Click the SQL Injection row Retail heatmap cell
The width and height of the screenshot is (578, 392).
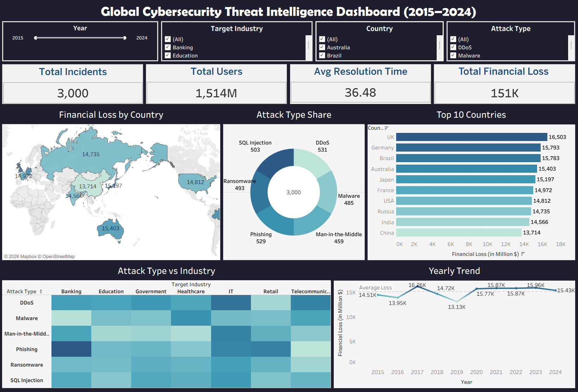pos(271,380)
